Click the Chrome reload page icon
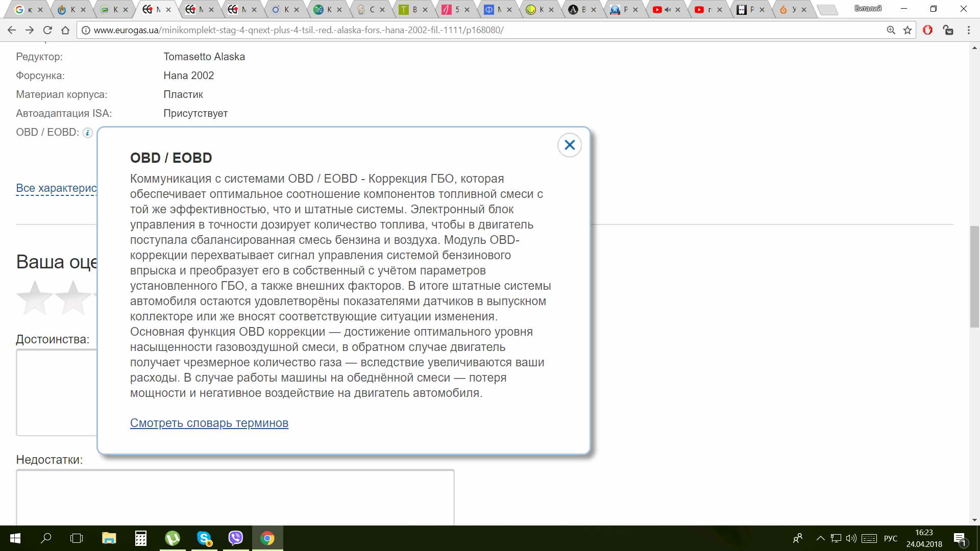 coord(47,30)
